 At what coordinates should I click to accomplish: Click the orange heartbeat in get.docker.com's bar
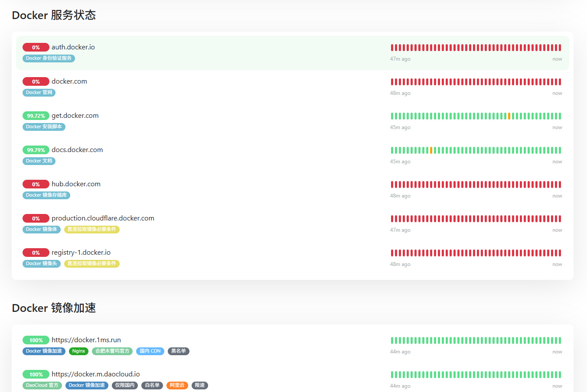tap(509, 116)
